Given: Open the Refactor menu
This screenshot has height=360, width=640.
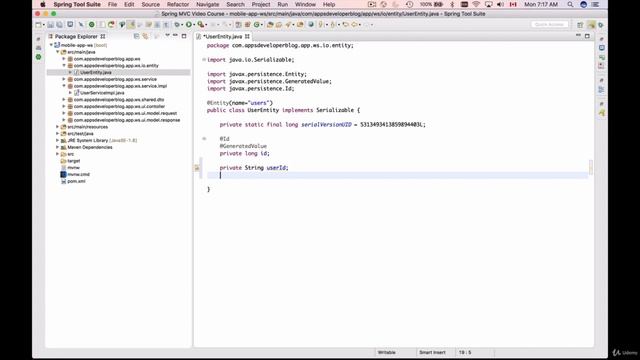Looking at the screenshot, I should (x=178, y=4).
